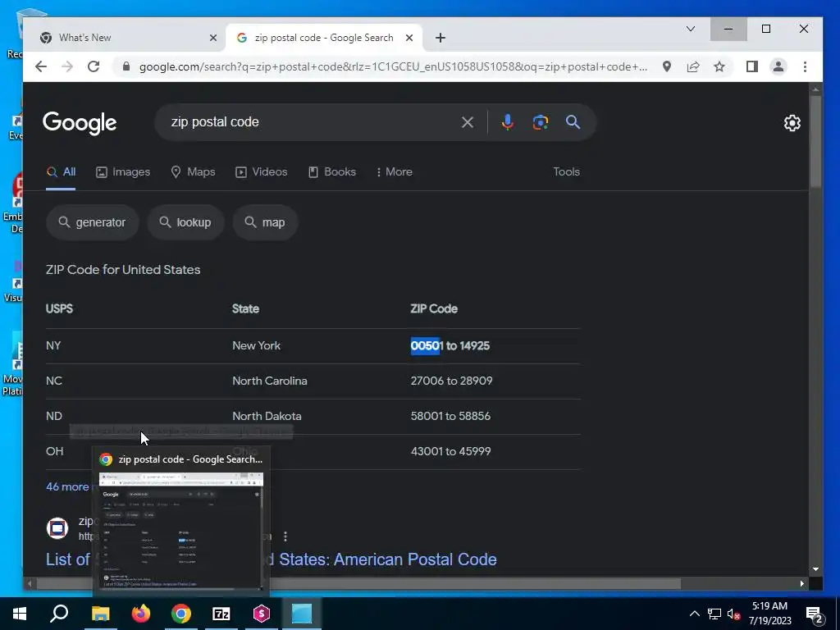This screenshot has height=630, width=840.
Task: Launch Firefox from the taskbar
Action: [x=141, y=614]
